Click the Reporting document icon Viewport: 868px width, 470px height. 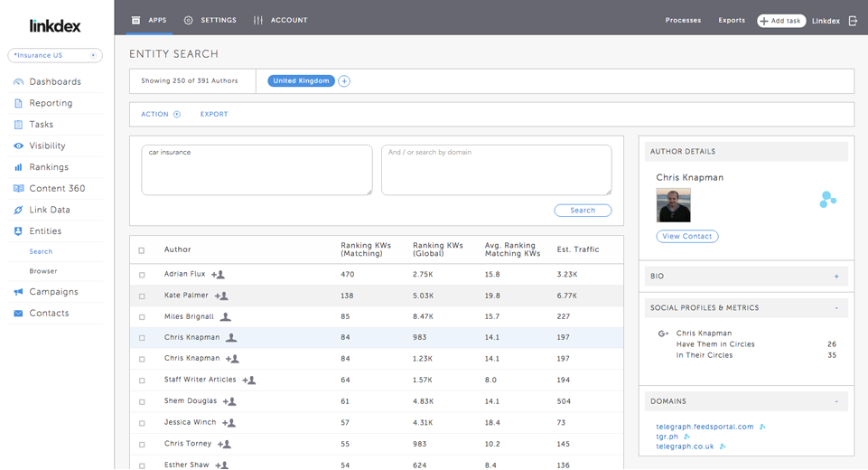(x=18, y=103)
